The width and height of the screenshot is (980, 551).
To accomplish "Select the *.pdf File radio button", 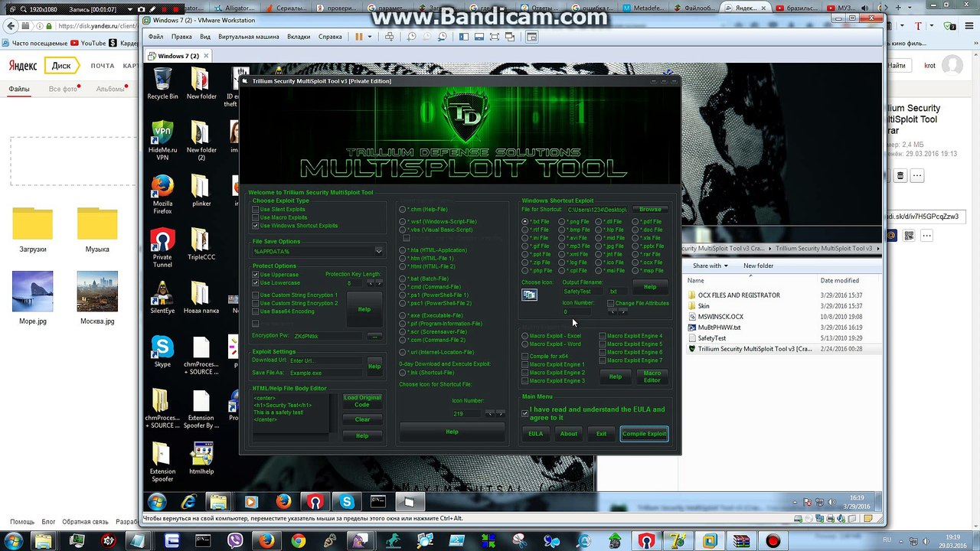I will point(635,222).
